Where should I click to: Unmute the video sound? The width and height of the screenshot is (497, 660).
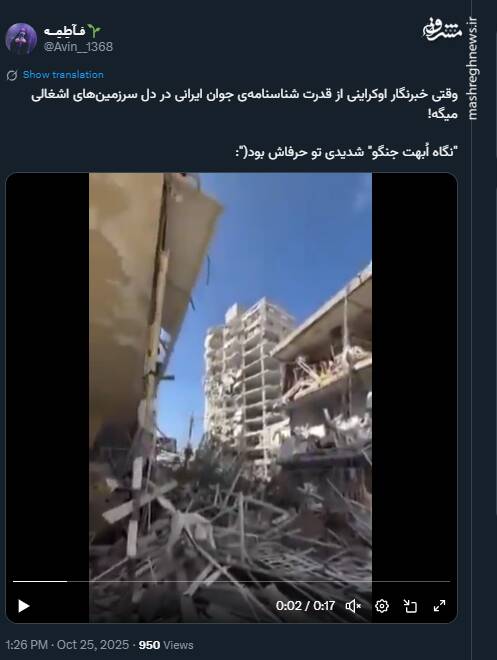coord(353,606)
